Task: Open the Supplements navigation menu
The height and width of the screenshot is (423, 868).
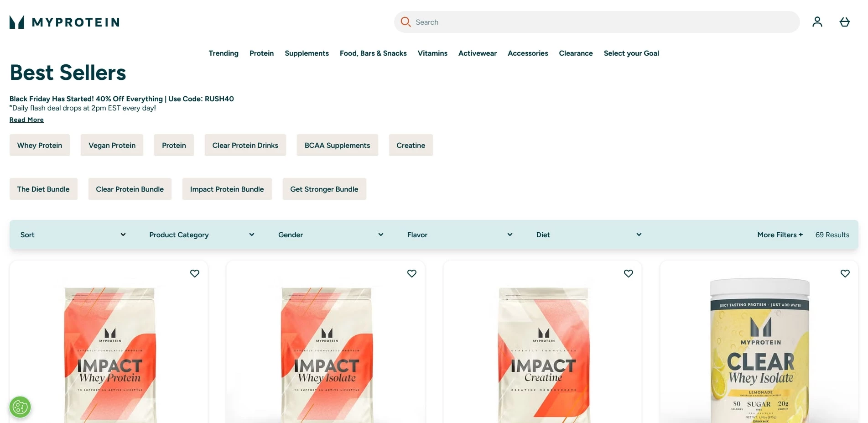Action: (x=307, y=53)
